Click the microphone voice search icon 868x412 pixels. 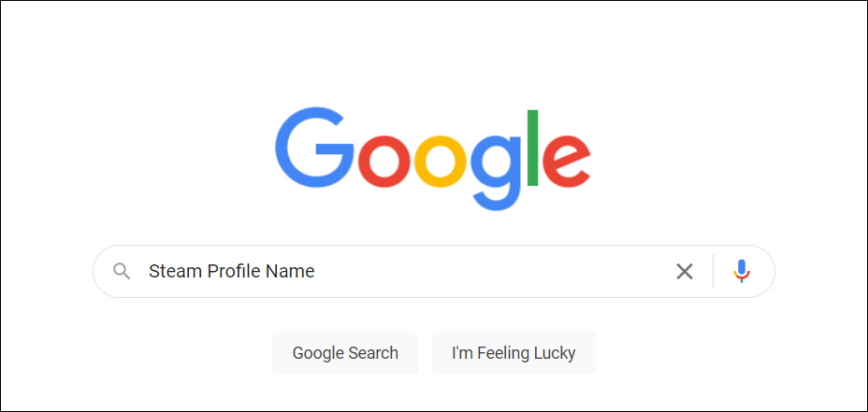741,271
